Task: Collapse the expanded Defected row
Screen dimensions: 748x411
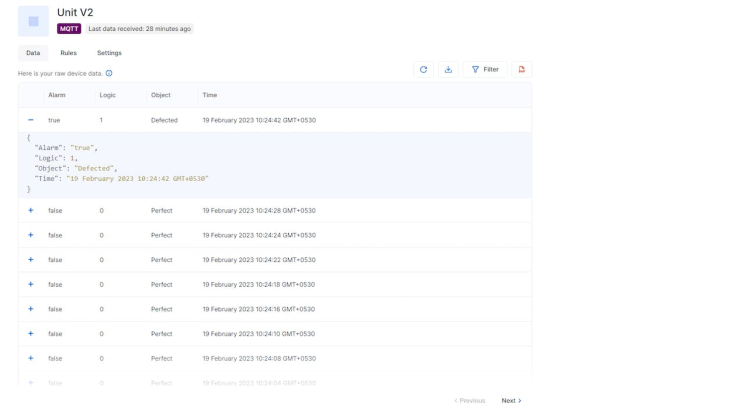Action: (x=30, y=120)
